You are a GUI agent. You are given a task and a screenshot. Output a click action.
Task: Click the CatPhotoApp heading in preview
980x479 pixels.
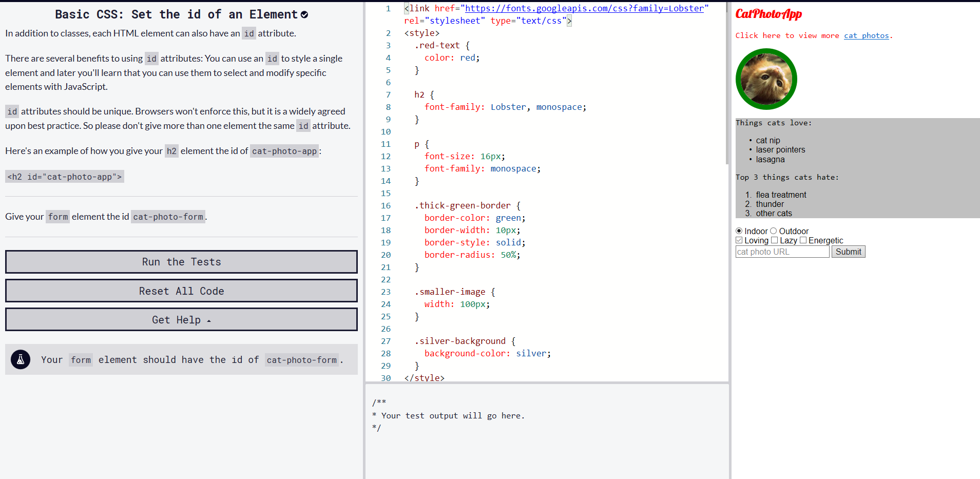(768, 14)
